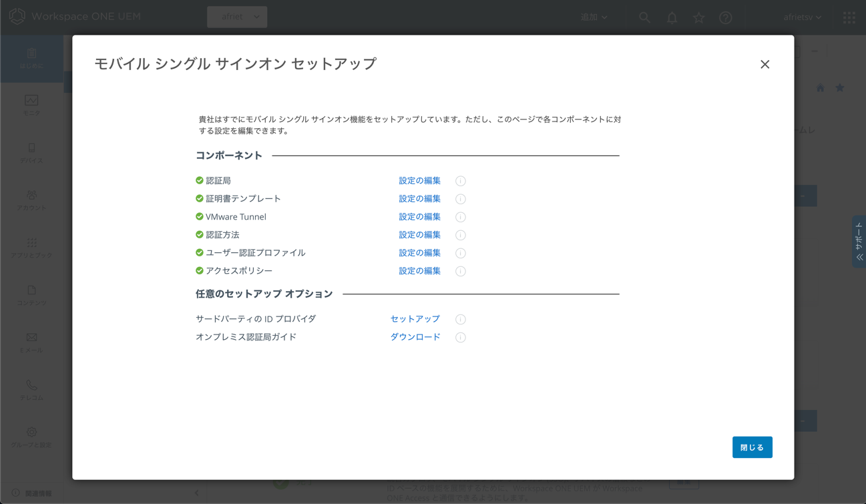
Task: Edit settings for ユーザー認証プロファイル
Action: (419, 253)
